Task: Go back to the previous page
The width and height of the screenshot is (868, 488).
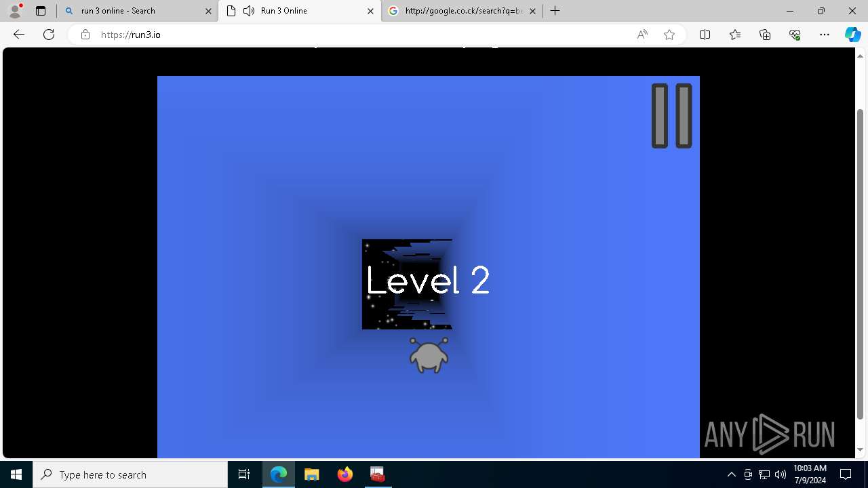Action: click(19, 35)
